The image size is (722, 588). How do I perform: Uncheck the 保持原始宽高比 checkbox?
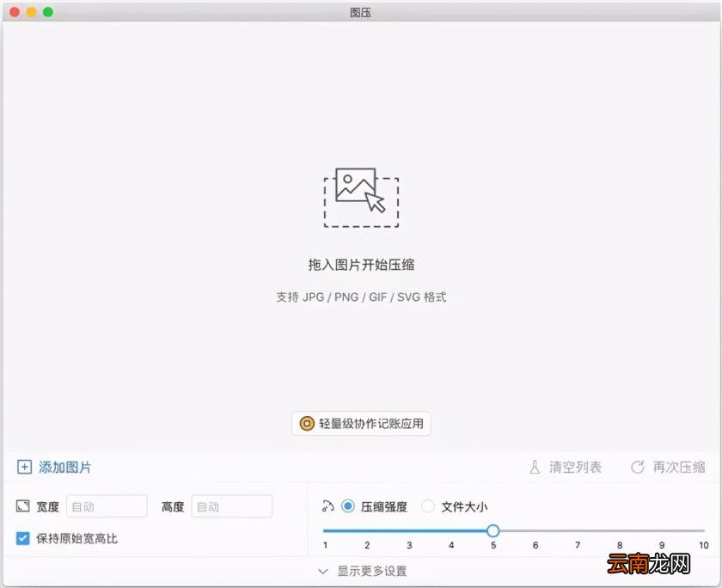[x=22, y=538]
